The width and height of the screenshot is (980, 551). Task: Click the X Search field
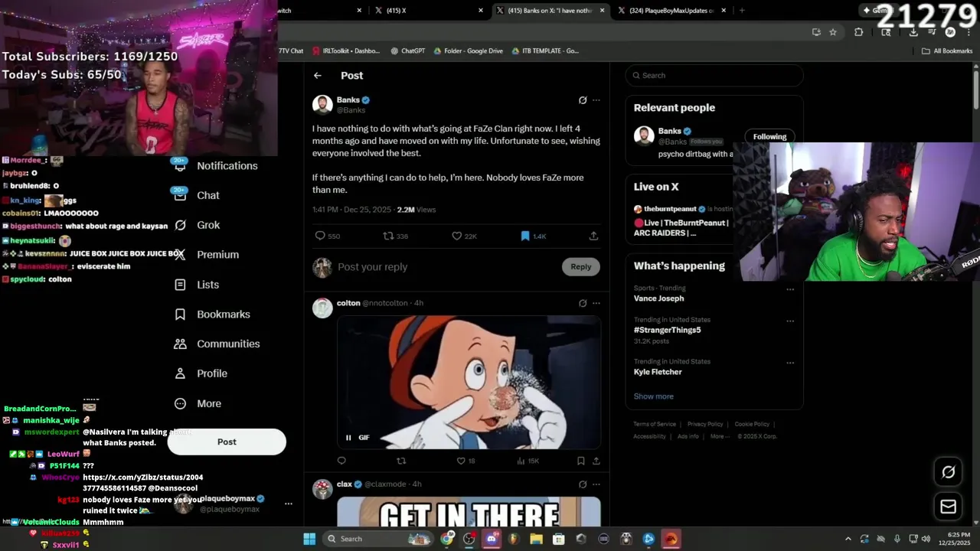tap(714, 76)
